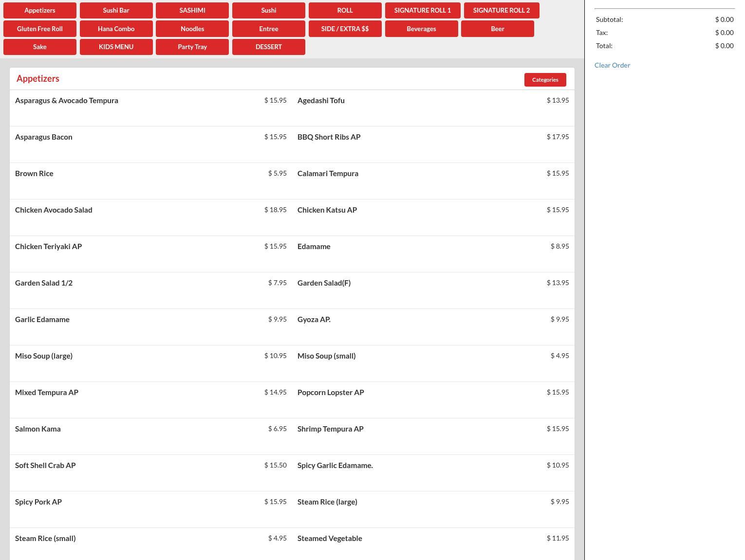Image resolution: width=745 pixels, height=560 pixels.
Task: Select Soft Shell Crab AP
Action: pyautogui.click(x=45, y=466)
